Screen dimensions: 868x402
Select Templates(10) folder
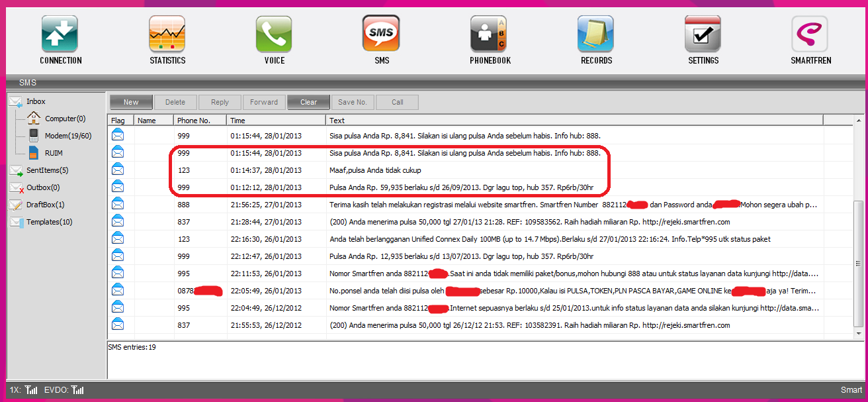click(50, 222)
